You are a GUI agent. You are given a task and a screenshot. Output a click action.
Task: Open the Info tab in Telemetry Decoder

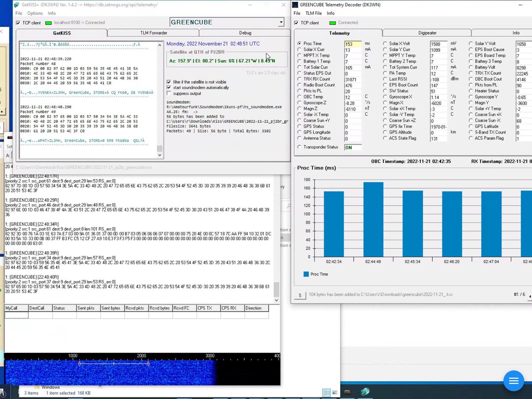click(502, 33)
